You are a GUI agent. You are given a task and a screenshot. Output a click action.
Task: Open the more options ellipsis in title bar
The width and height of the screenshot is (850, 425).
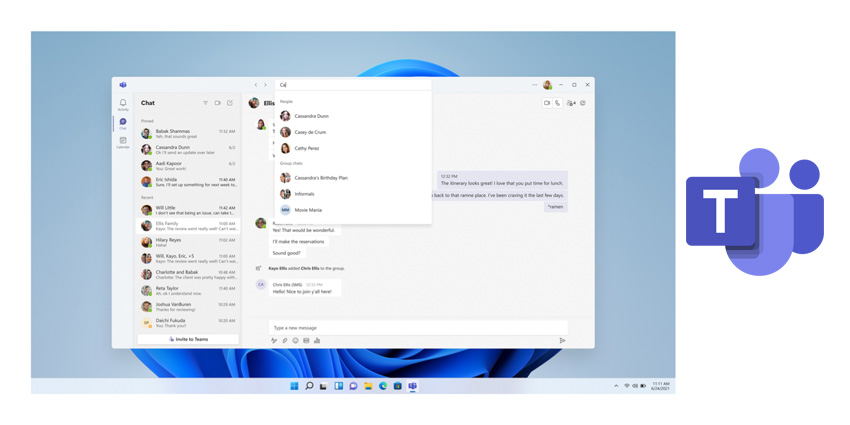(535, 85)
